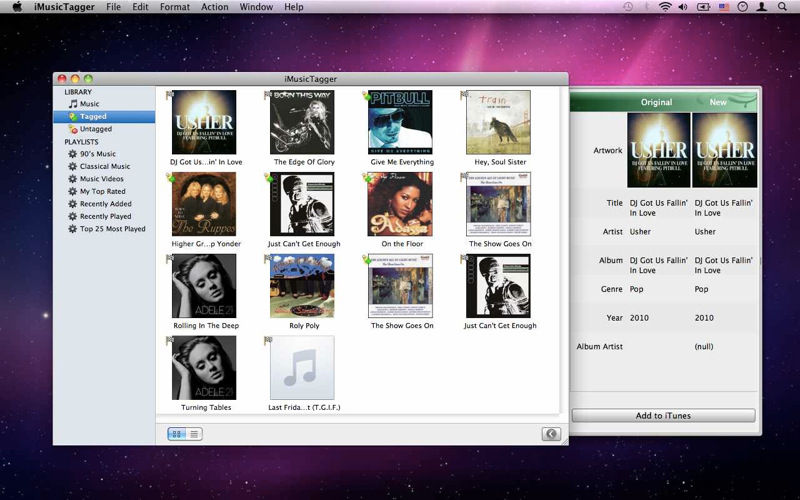Click the Add to iTunes button
The width and height of the screenshot is (800, 500).
663,415
